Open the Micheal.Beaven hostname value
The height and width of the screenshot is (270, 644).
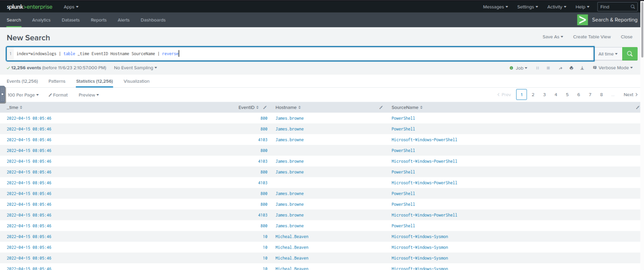tap(292, 236)
